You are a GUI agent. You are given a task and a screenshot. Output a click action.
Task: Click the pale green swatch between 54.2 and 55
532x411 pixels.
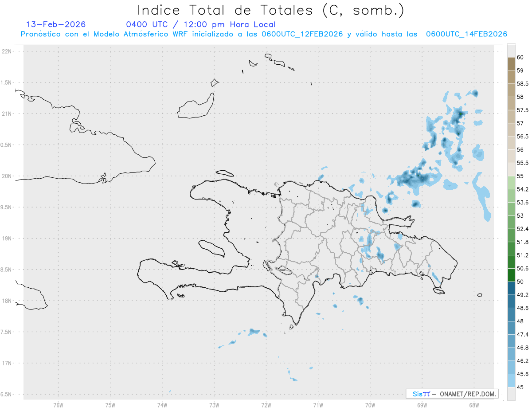(x=511, y=183)
